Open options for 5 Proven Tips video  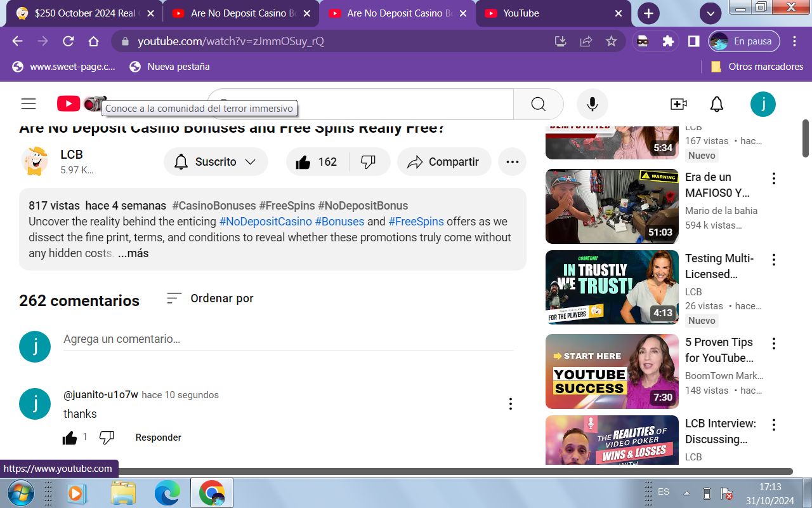(773, 344)
